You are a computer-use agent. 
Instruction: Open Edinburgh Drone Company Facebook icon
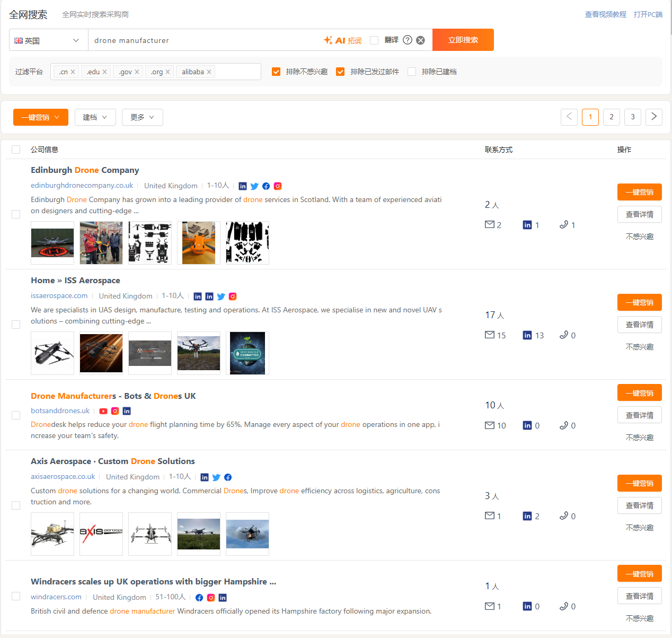pos(266,186)
